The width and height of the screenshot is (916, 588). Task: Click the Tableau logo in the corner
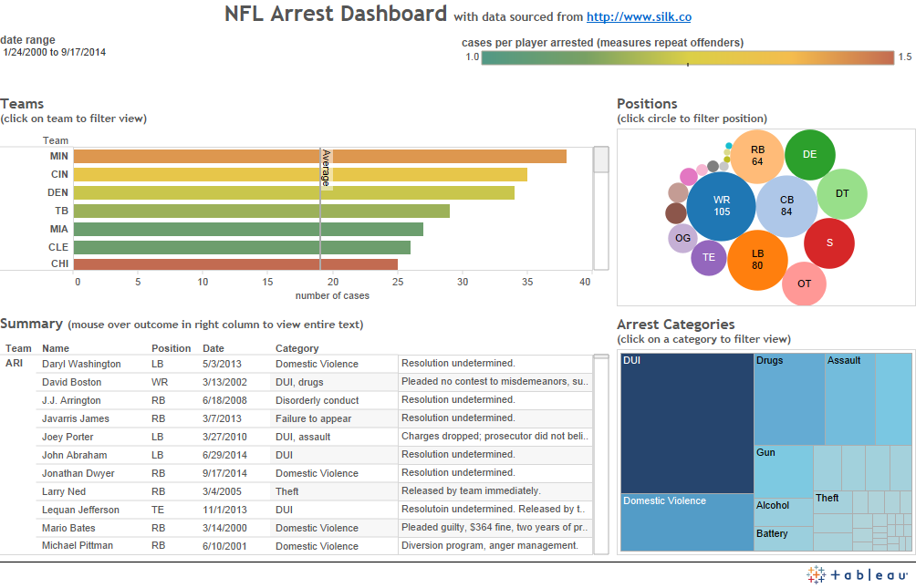pyautogui.click(x=856, y=574)
